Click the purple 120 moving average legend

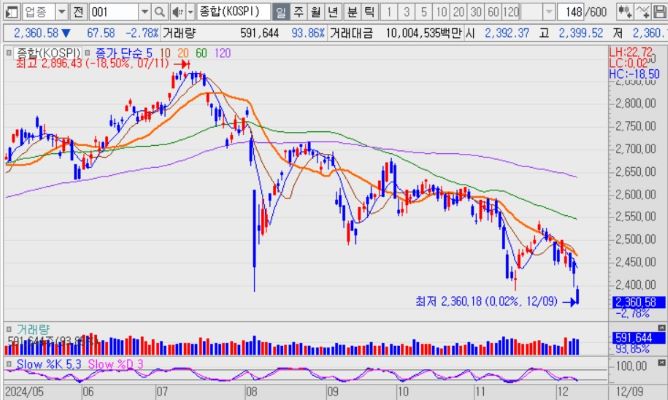222,53
